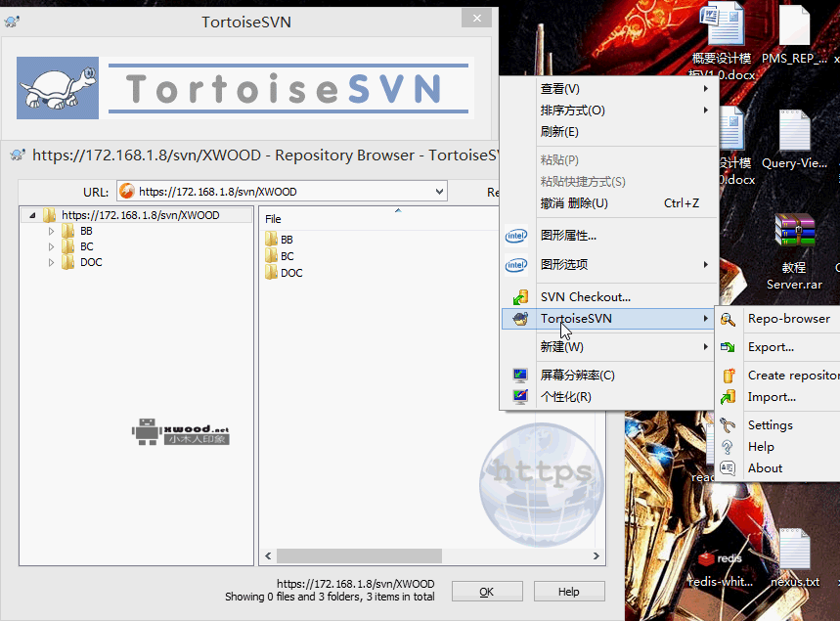Image resolution: width=840 pixels, height=621 pixels.
Task: Open the URL combo box dropdown arrow
Action: pyautogui.click(x=439, y=192)
